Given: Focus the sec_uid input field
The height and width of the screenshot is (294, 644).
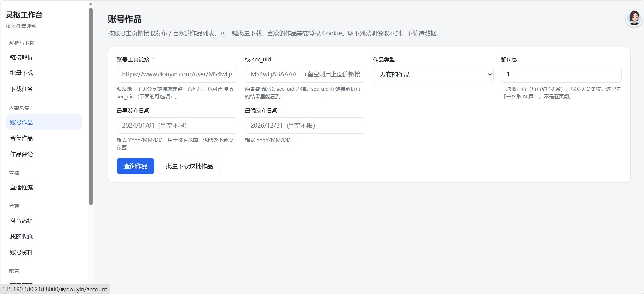Looking at the screenshot, I should tap(305, 74).
